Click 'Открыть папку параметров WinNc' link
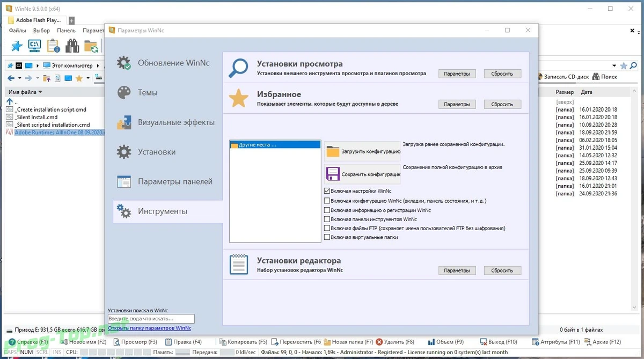 click(149, 328)
